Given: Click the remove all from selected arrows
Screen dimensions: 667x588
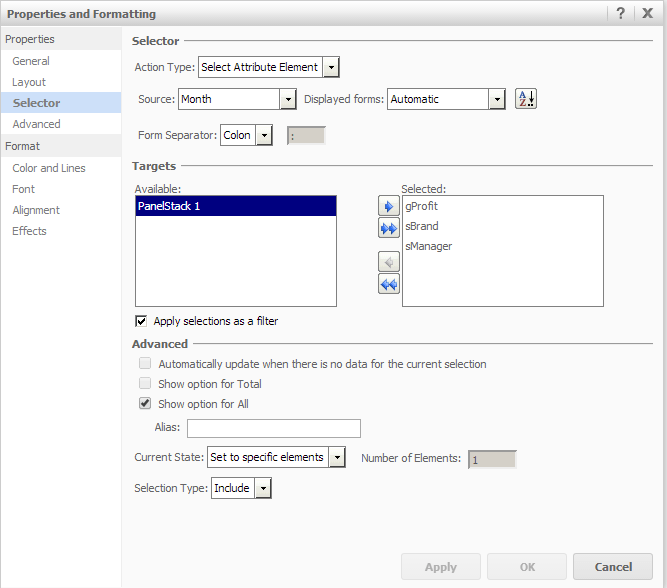Looking at the screenshot, I should (389, 284).
